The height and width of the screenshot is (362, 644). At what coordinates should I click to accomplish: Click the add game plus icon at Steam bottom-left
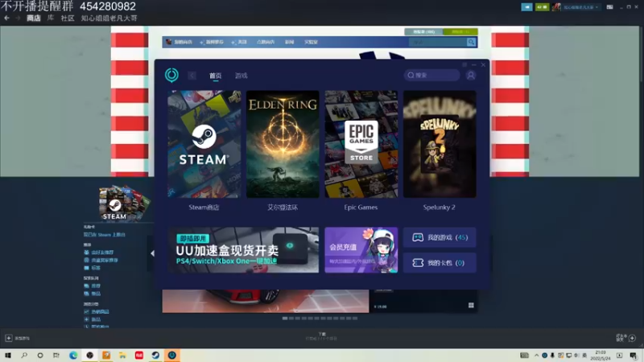[8, 338]
